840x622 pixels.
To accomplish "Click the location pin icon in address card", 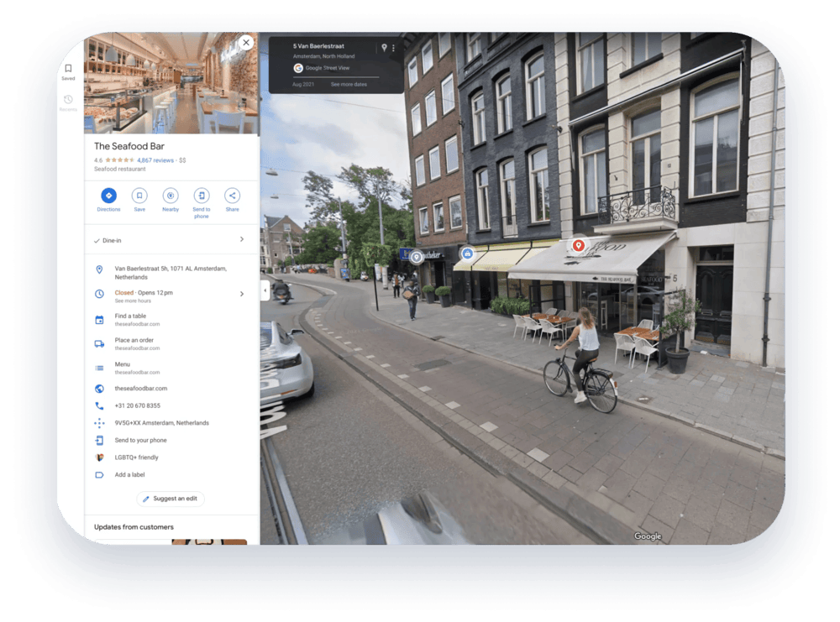I will pyautogui.click(x=384, y=48).
